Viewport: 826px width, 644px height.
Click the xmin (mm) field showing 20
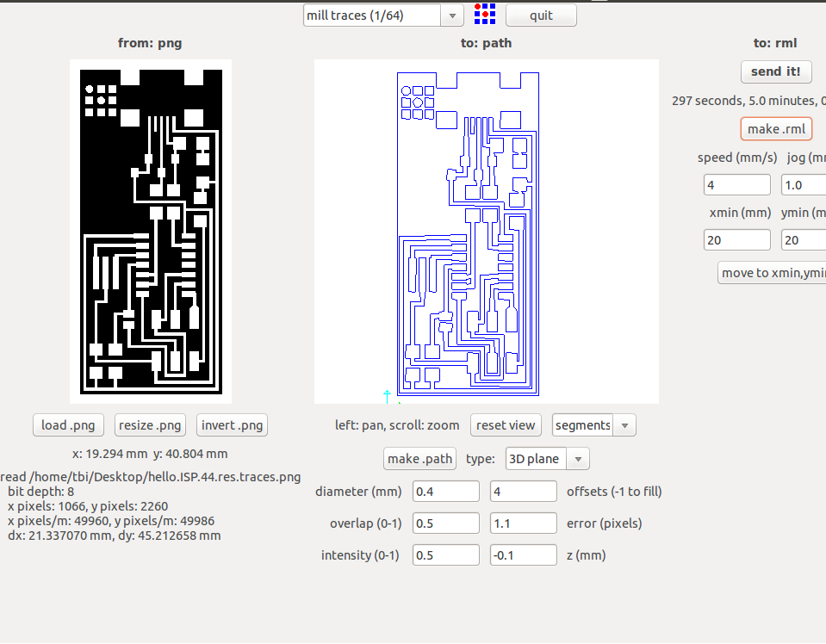point(737,240)
